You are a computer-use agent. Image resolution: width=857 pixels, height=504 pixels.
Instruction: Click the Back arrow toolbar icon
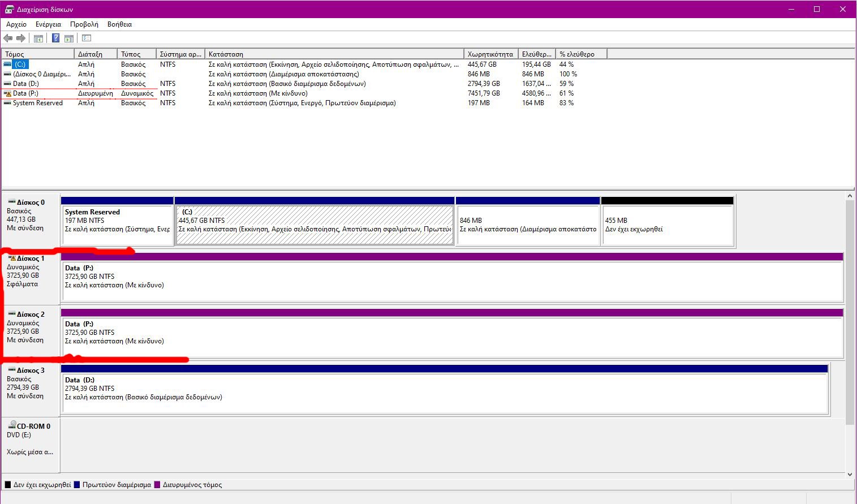(8, 38)
